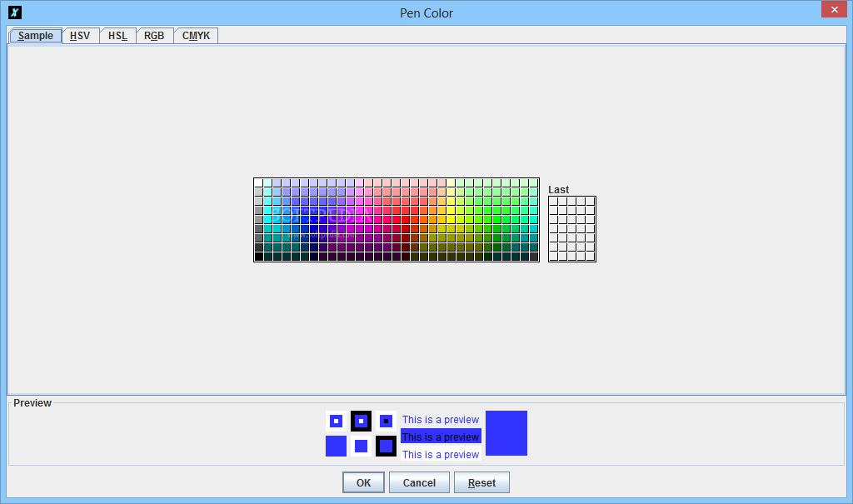Click the black-bordered blue square preview sample
853x504 pixels.
pyautogui.click(x=386, y=447)
